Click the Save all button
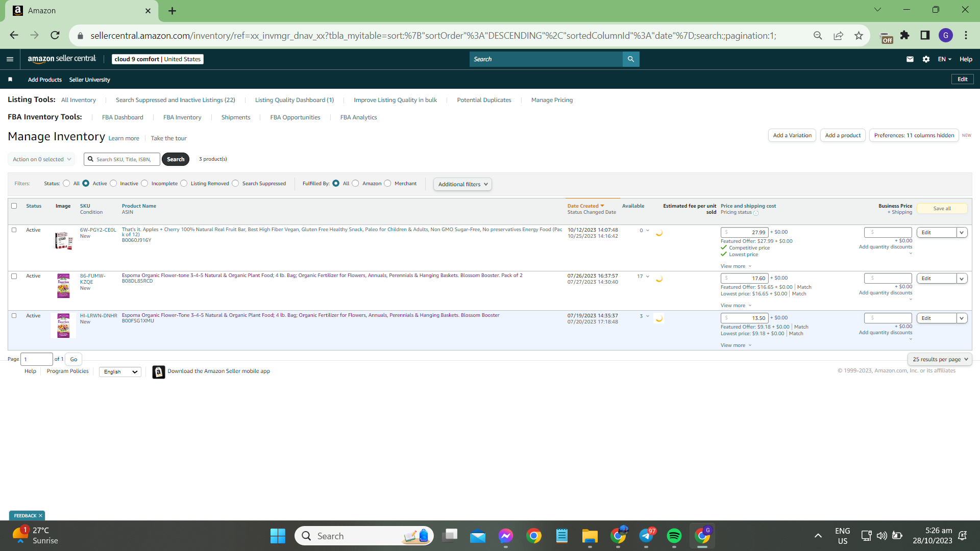 click(942, 208)
